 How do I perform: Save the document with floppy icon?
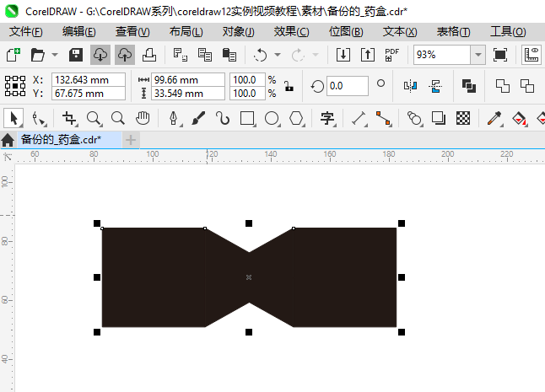[75, 55]
